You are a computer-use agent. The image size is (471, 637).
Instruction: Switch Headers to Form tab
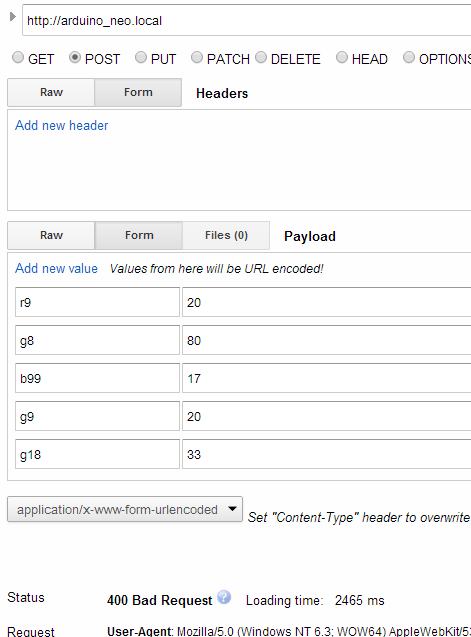click(138, 93)
